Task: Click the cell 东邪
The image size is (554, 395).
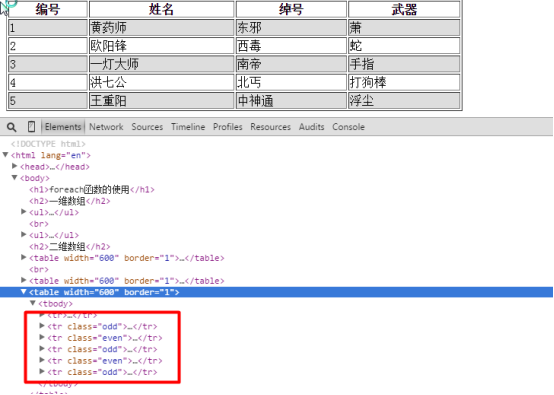Action: coord(291,27)
